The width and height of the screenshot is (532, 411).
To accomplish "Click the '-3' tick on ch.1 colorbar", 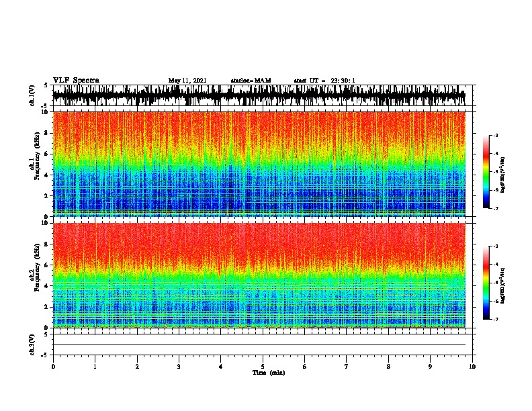I will tap(495, 136).
